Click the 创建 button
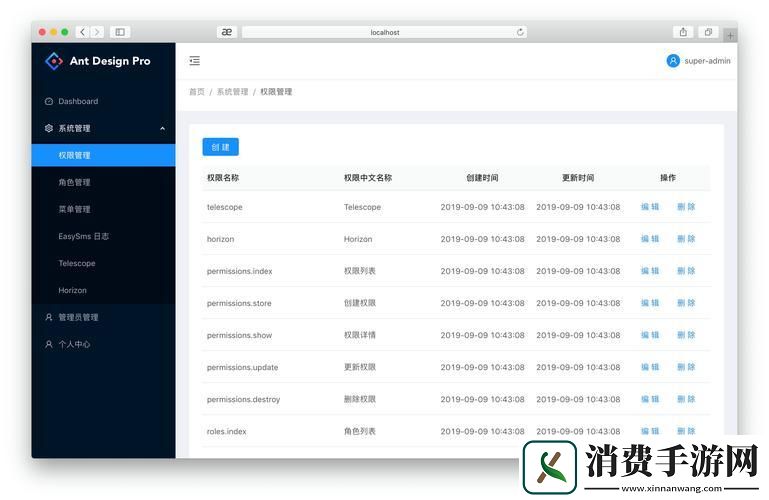Screen dimensions: 769x500 point(221,147)
